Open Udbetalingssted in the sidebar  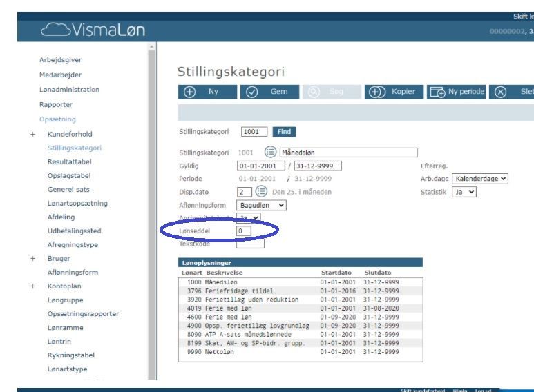click(74, 231)
